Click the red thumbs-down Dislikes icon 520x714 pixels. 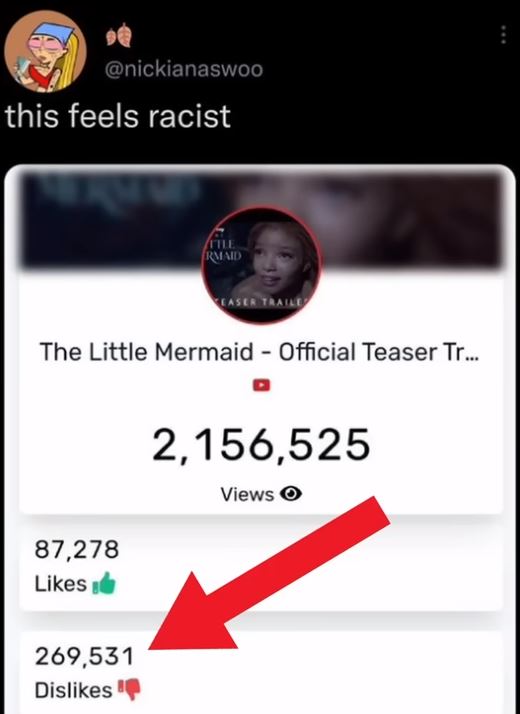coord(130,690)
